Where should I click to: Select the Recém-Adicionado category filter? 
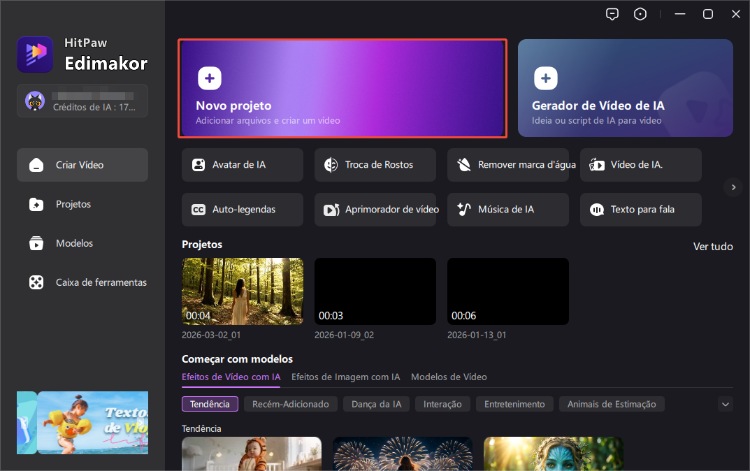pos(290,404)
